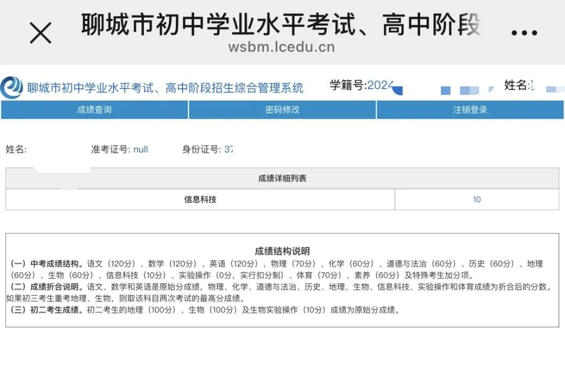Screen dimensions: 565x392
Task: Click the 成绩结构说明 heading
Action: coord(282,251)
